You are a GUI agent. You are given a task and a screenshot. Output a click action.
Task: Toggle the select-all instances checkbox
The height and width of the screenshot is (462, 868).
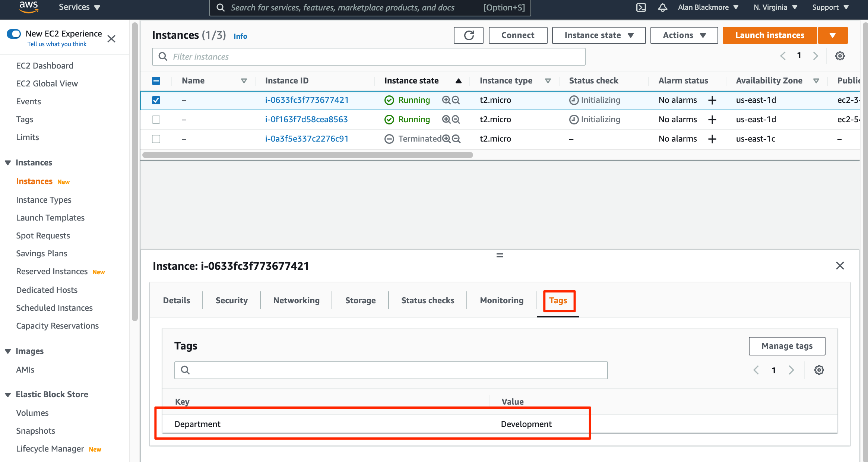(156, 81)
